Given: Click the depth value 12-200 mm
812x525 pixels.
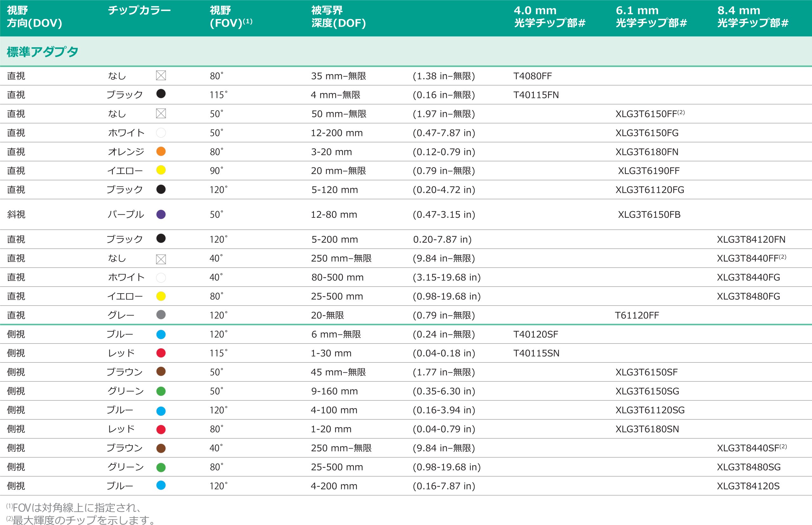Looking at the screenshot, I should tap(337, 133).
